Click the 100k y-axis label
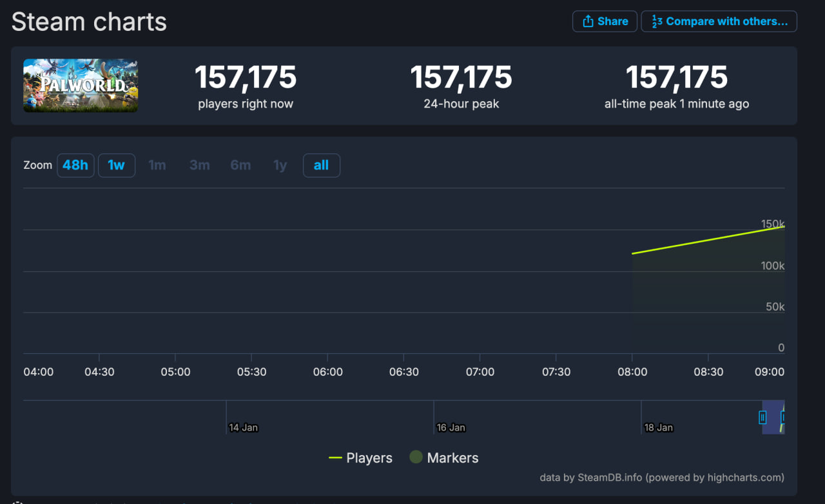 (x=773, y=266)
